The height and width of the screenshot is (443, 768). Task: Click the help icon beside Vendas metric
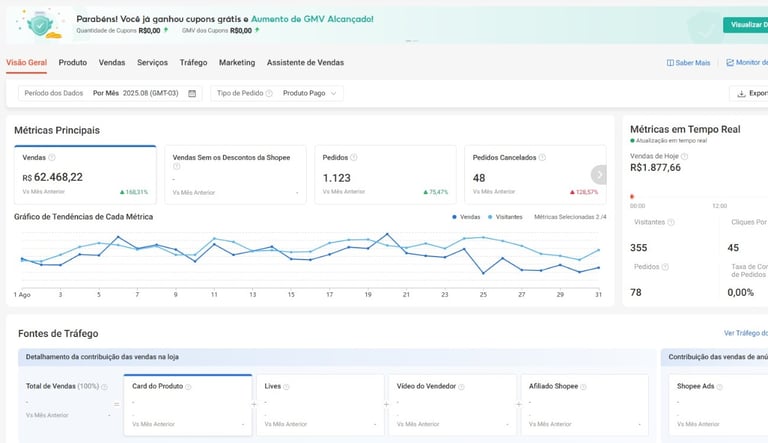(x=52, y=157)
